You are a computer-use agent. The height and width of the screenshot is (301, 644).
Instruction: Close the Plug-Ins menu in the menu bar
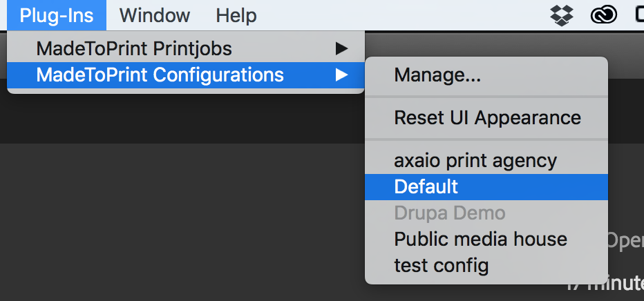(57, 16)
